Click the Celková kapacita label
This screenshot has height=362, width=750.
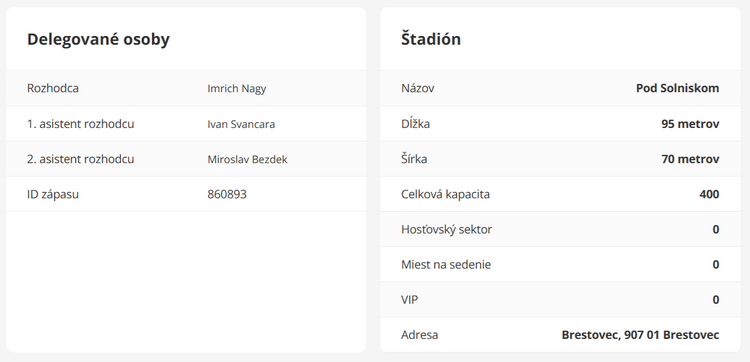[x=445, y=195]
